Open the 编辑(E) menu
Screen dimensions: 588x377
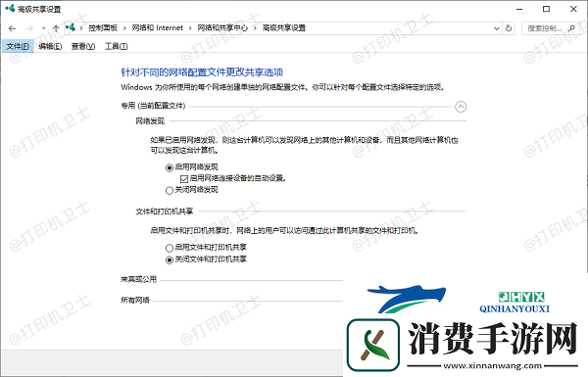[50, 46]
